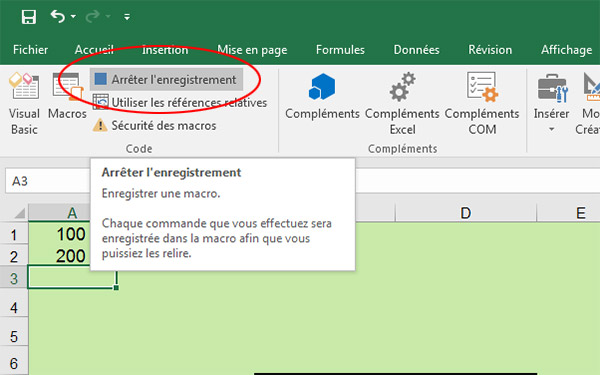Viewport: 600px width, 375px height.
Task: Open Compléments COM dialog
Action: point(482,103)
